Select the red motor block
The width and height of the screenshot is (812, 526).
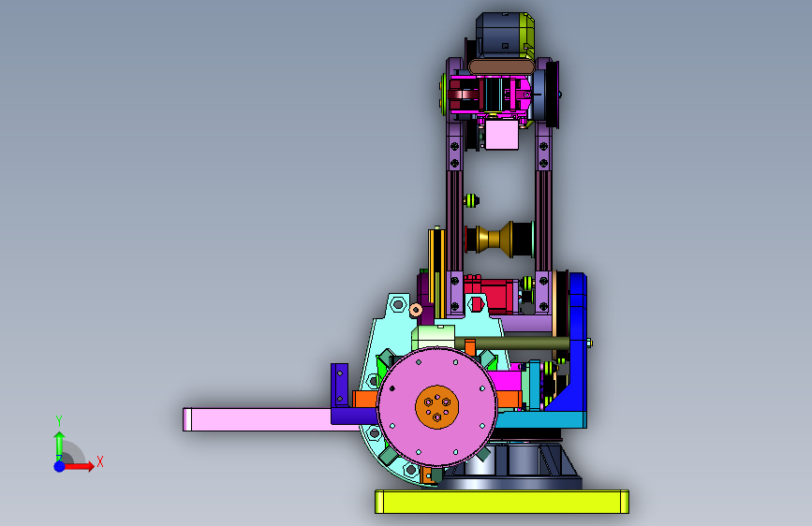coord(492,295)
